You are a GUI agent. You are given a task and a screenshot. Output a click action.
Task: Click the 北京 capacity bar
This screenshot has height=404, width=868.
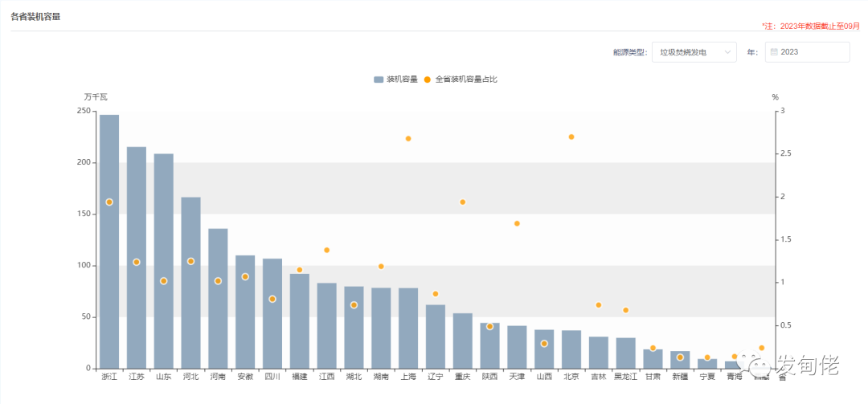[x=571, y=349]
